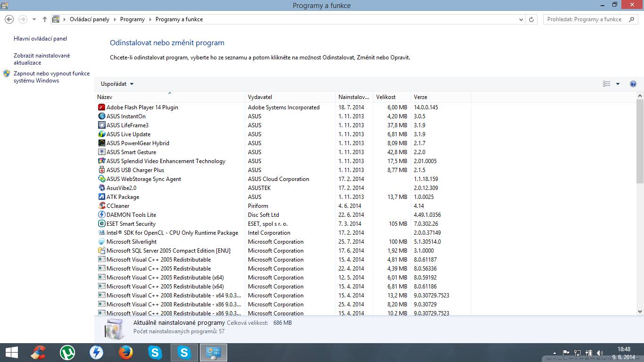The image size is (644, 362).
Task: Sort by the Verze column header
Action: [441, 97]
